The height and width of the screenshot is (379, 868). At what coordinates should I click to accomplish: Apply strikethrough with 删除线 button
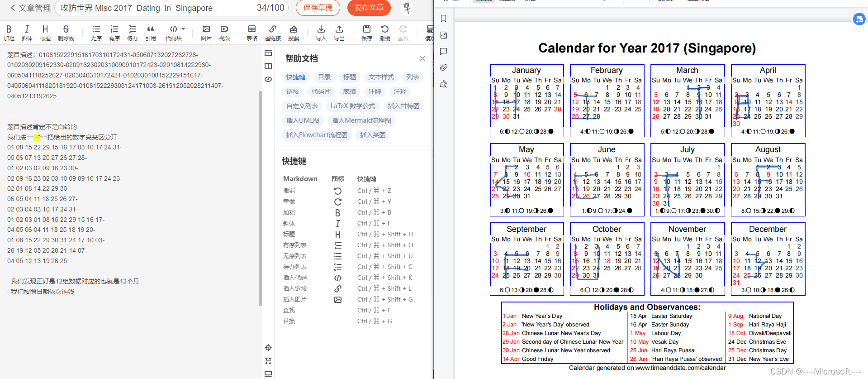[66, 33]
